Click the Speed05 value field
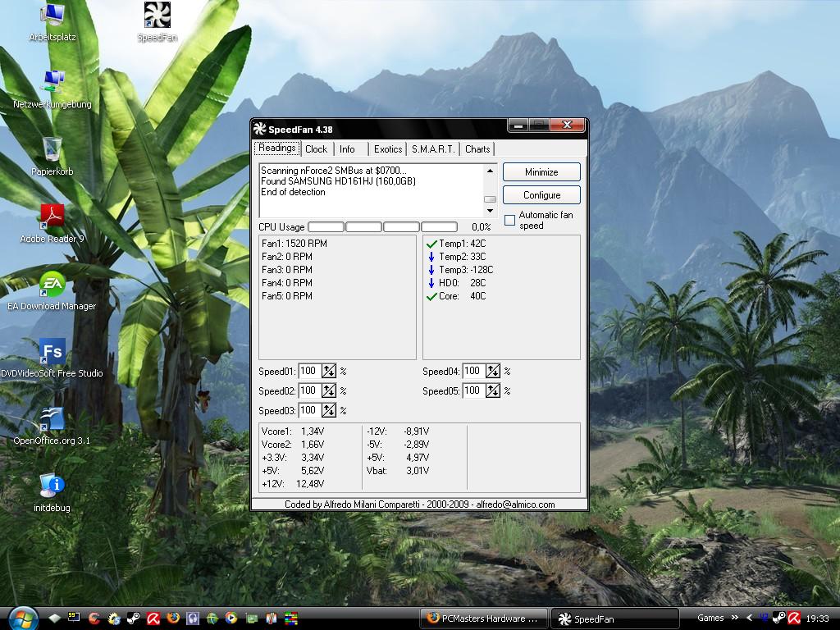The width and height of the screenshot is (840, 630). pos(473,390)
